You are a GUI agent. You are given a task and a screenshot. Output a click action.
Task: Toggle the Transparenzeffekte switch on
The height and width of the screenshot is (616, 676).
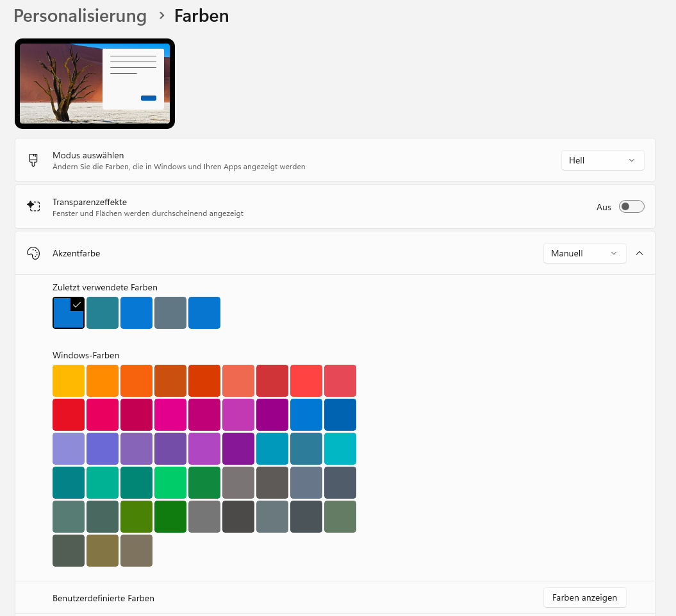coord(631,206)
